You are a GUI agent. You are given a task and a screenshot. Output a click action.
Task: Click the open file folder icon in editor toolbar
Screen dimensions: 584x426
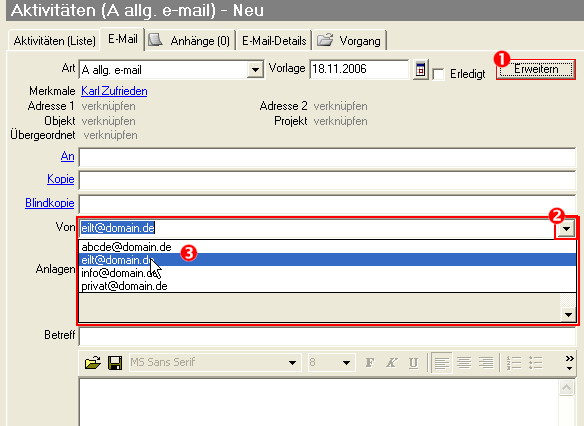coord(92,362)
